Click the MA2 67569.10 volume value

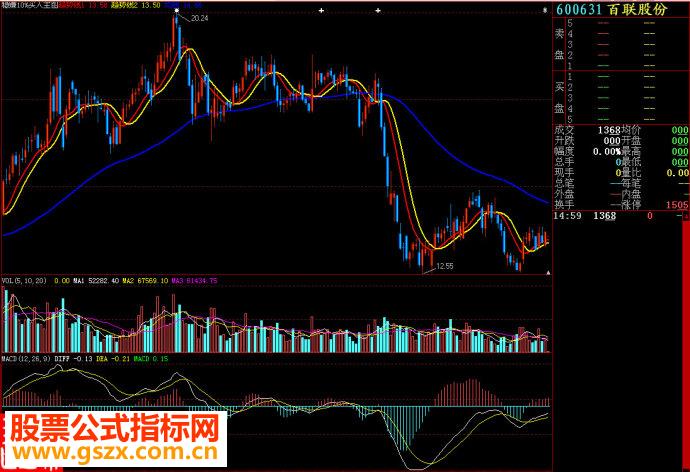pos(145,281)
